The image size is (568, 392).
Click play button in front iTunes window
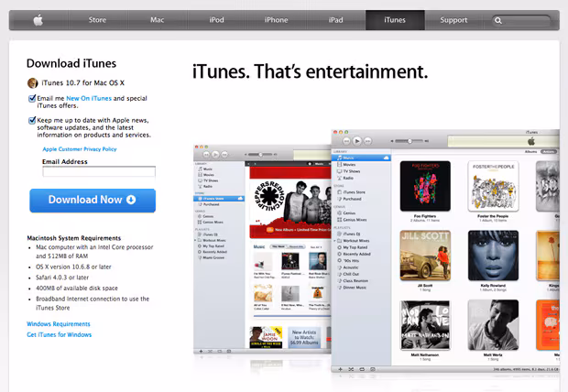click(356, 141)
